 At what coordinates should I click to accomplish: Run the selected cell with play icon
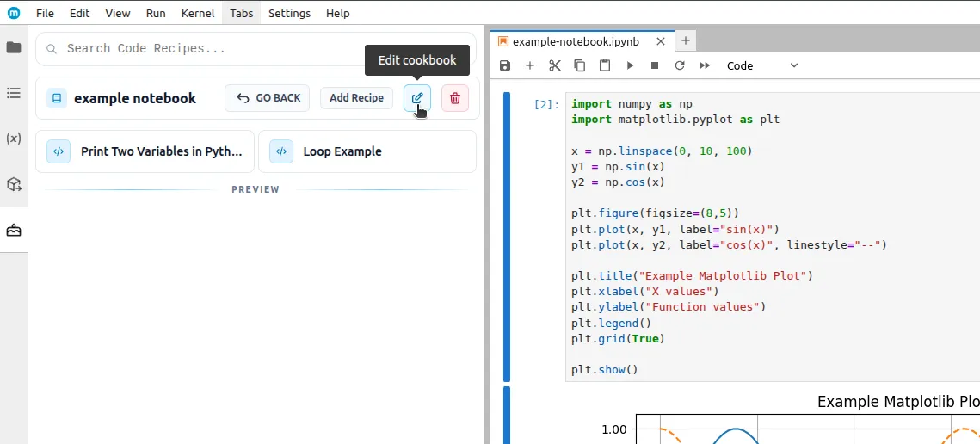click(x=630, y=65)
